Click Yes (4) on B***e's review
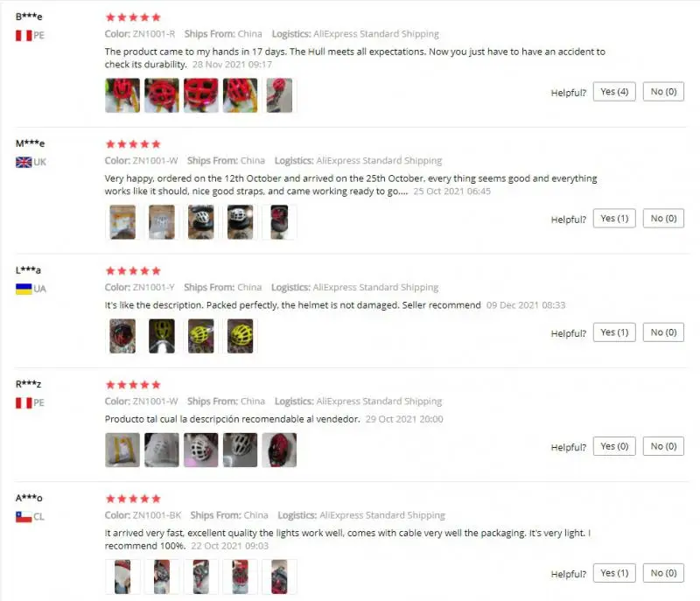This screenshot has width=700, height=601. tap(614, 92)
